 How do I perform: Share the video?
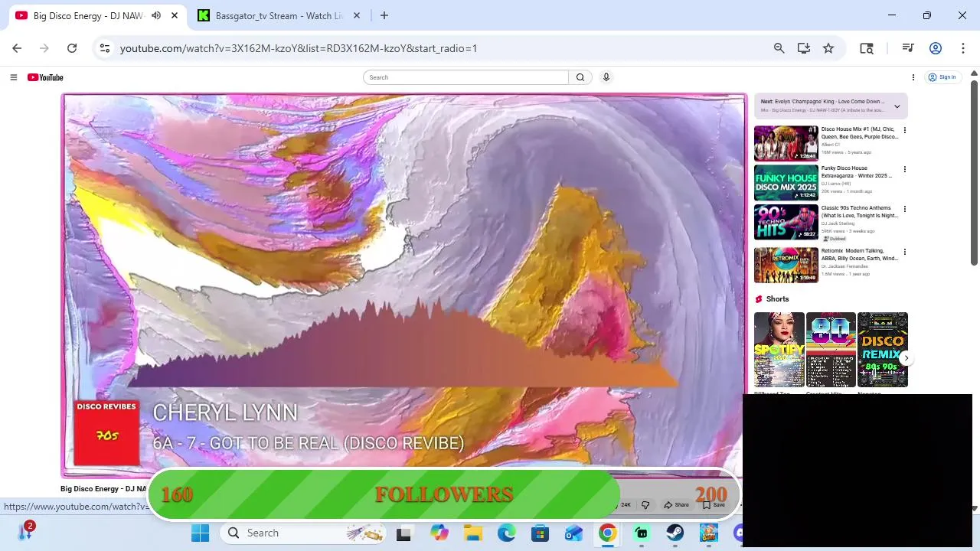[x=677, y=505]
